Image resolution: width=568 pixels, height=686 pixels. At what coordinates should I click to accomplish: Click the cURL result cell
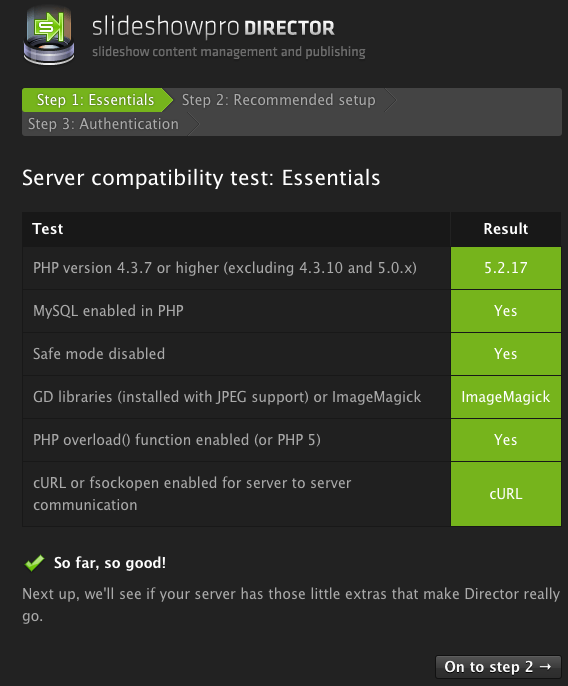[x=506, y=494]
